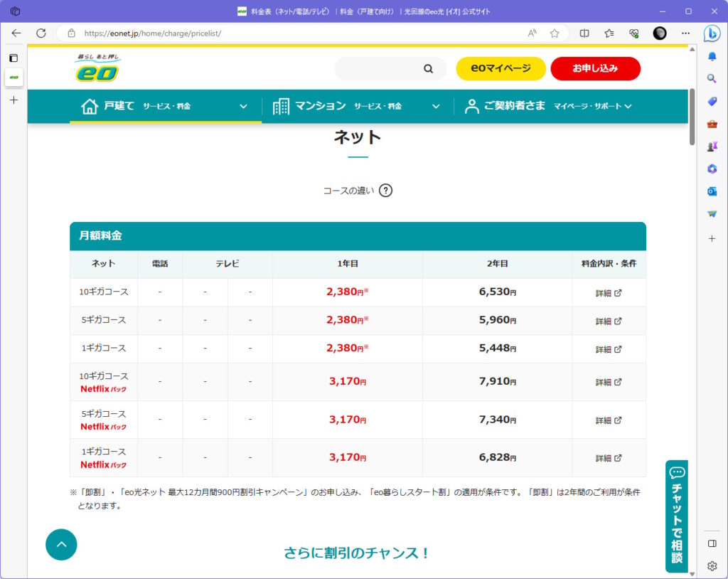This screenshot has height=579, width=728.
Task: Open the Favorites list
Action: pyautogui.click(x=609, y=33)
